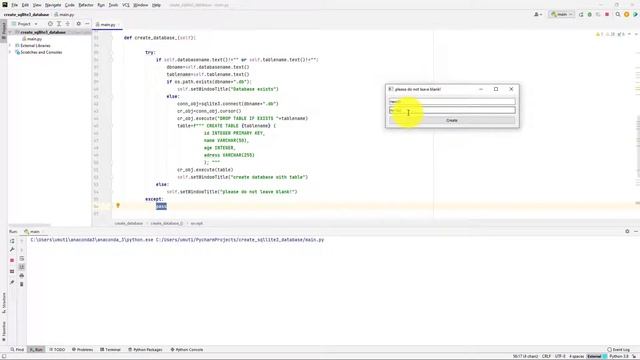Open the Project view dropdown

click(25, 24)
